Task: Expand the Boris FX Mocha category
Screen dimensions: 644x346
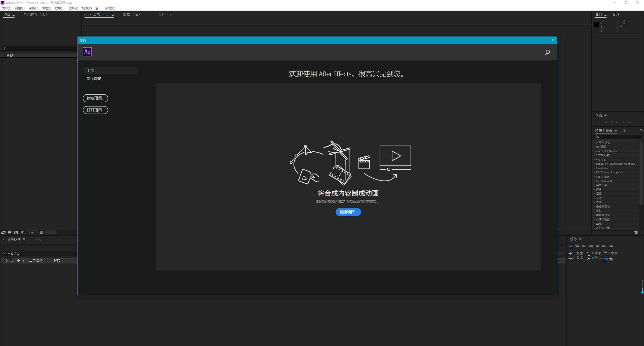Action: tap(594, 151)
